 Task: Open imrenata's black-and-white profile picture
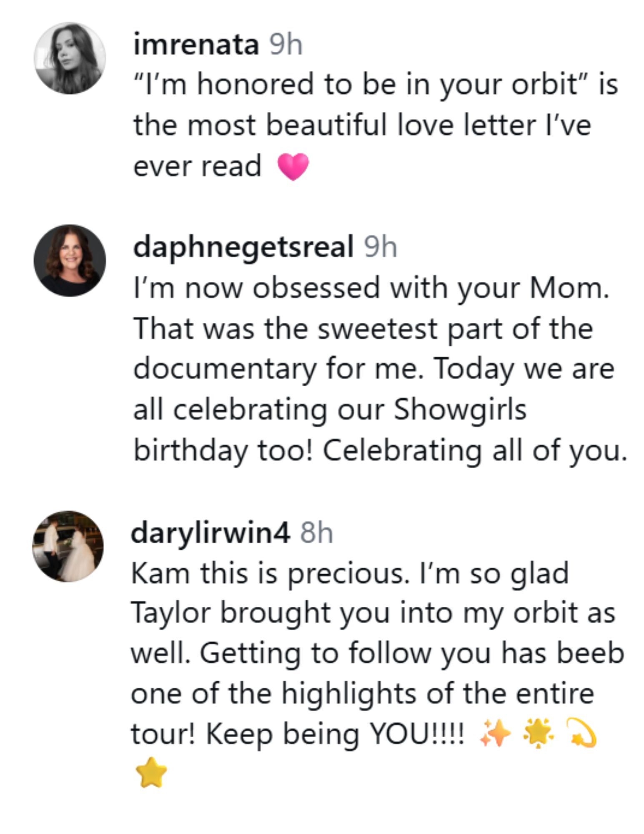70,58
